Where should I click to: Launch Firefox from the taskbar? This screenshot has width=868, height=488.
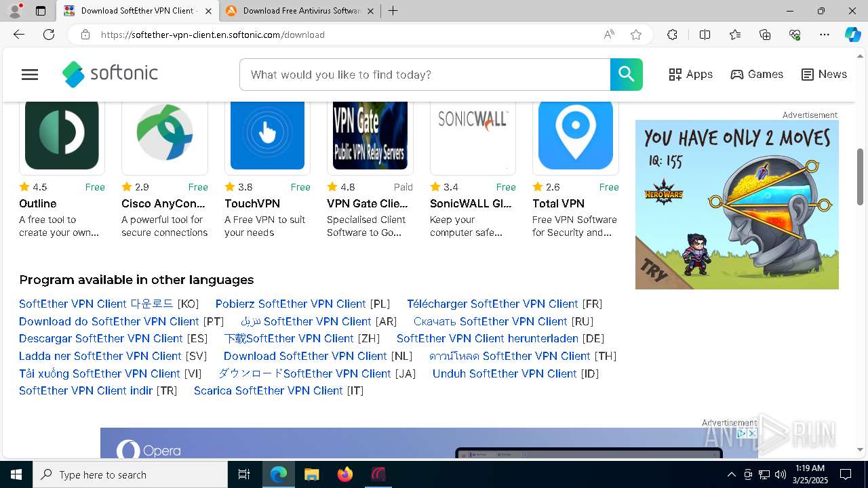[345, 474]
